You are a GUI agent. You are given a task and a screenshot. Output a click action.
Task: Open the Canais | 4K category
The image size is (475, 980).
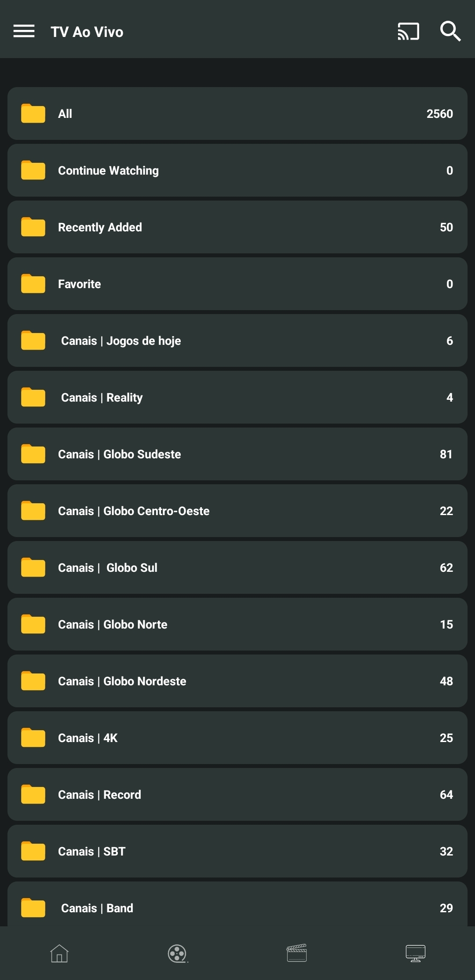coord(237,738)
